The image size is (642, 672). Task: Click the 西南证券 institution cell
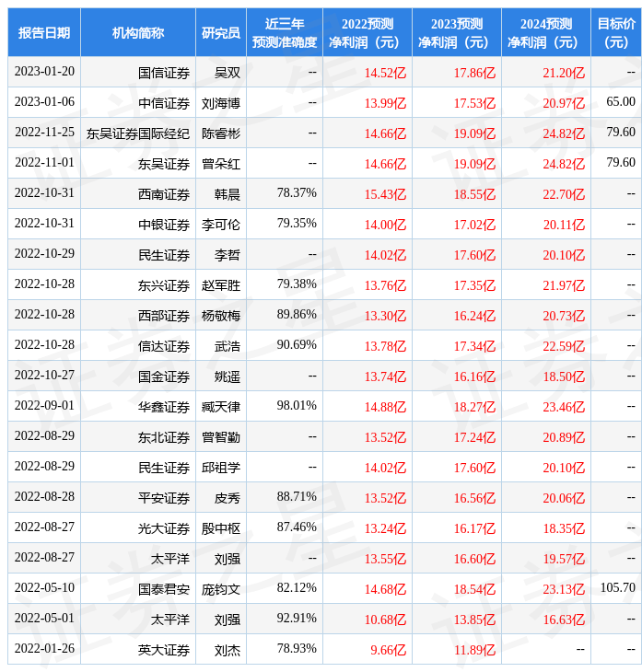pyautogui.click(x=164, y=194)
